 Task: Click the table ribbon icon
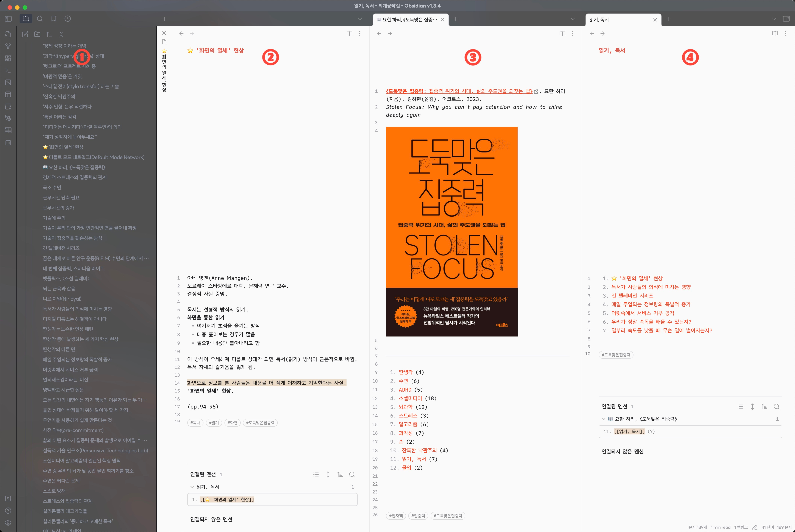click(x=8, y=130)
